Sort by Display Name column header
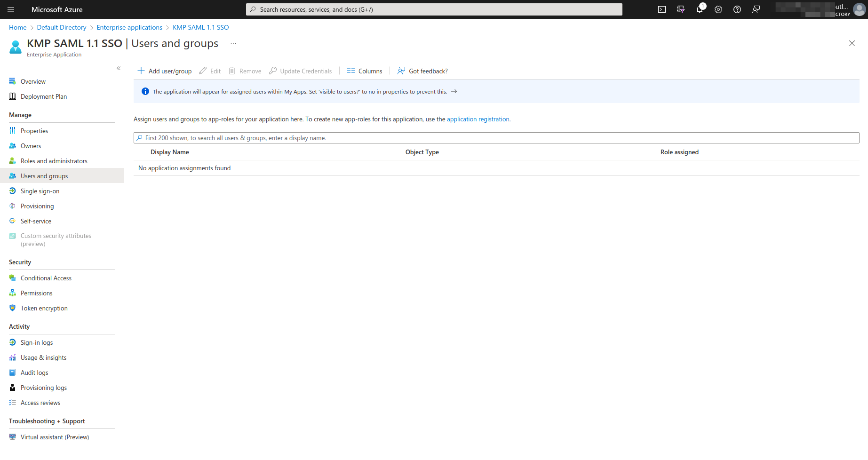 pyautogui.click(x=170, y=152)
